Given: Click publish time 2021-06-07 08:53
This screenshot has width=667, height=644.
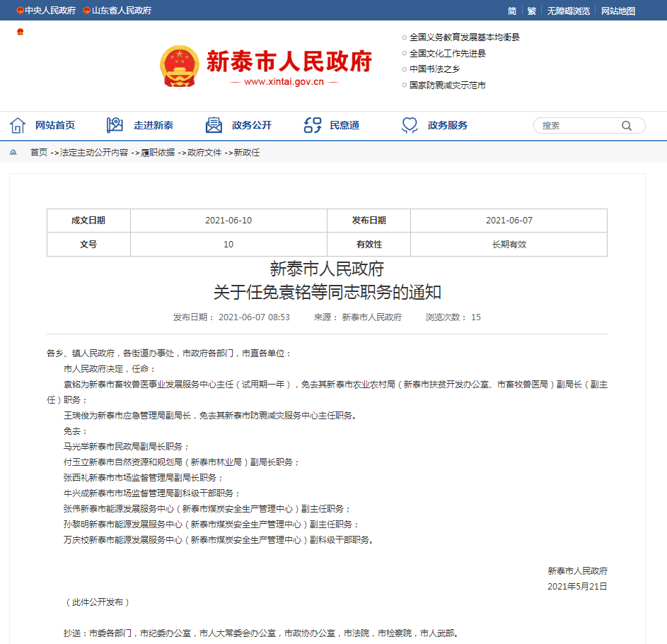Looking at the screenshot, I should pos(254,317).
